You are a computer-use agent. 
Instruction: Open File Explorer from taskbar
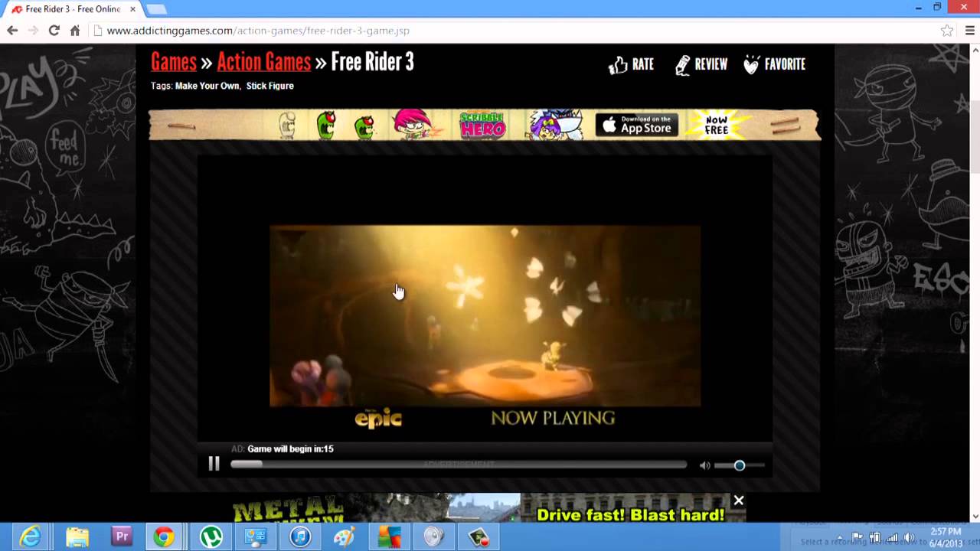point(77,537)
